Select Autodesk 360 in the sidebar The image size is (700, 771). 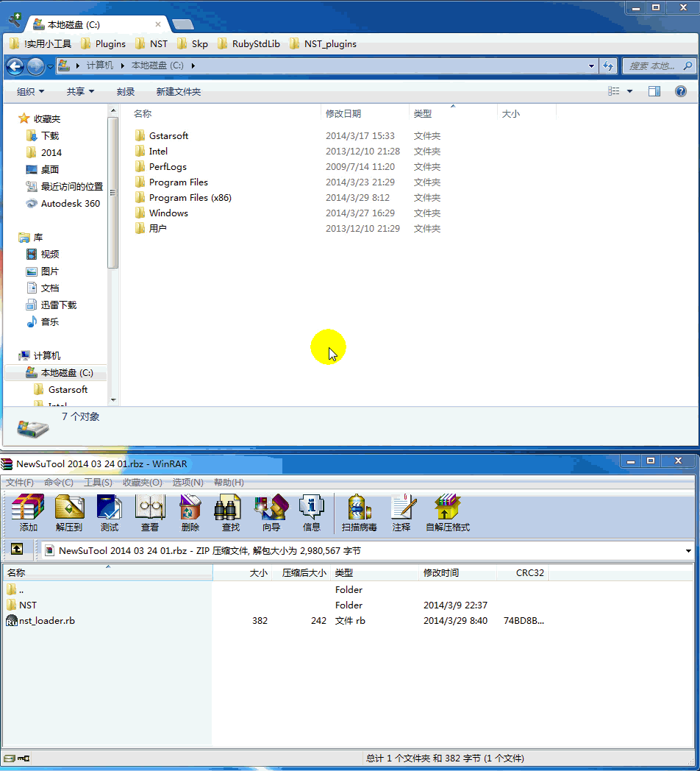(63, 204)
